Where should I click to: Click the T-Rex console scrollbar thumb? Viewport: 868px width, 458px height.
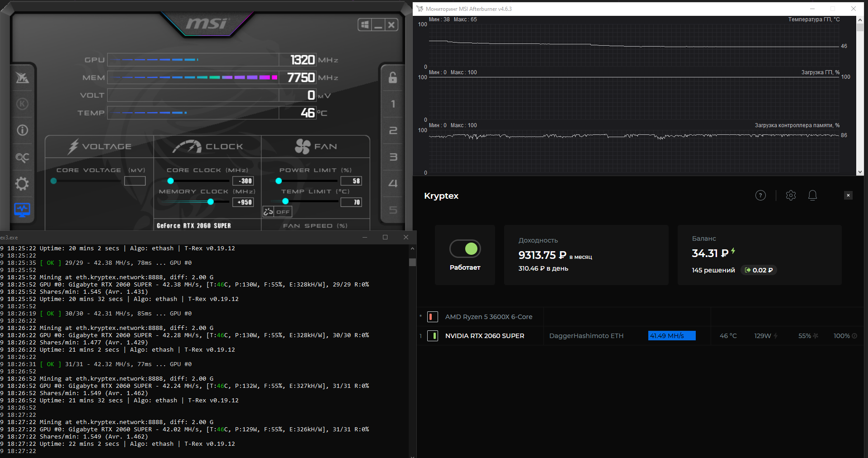click(x=412, y=262)
